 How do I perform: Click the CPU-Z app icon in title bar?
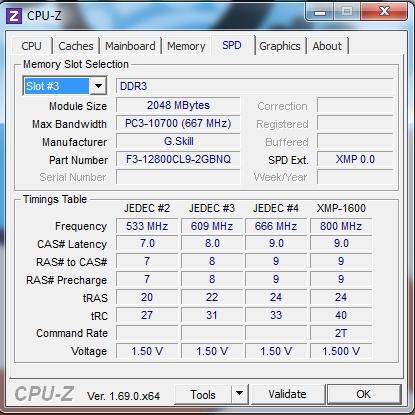(x=14, y=16)
